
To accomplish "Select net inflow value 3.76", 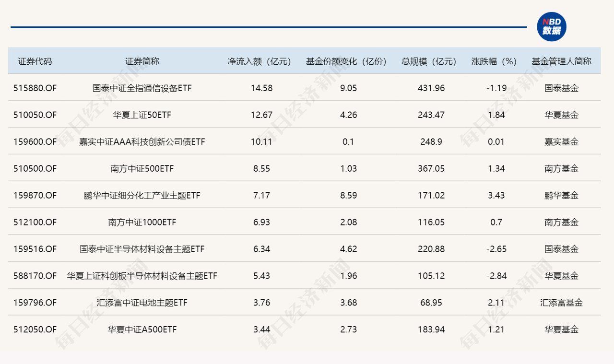I will 261,303.
